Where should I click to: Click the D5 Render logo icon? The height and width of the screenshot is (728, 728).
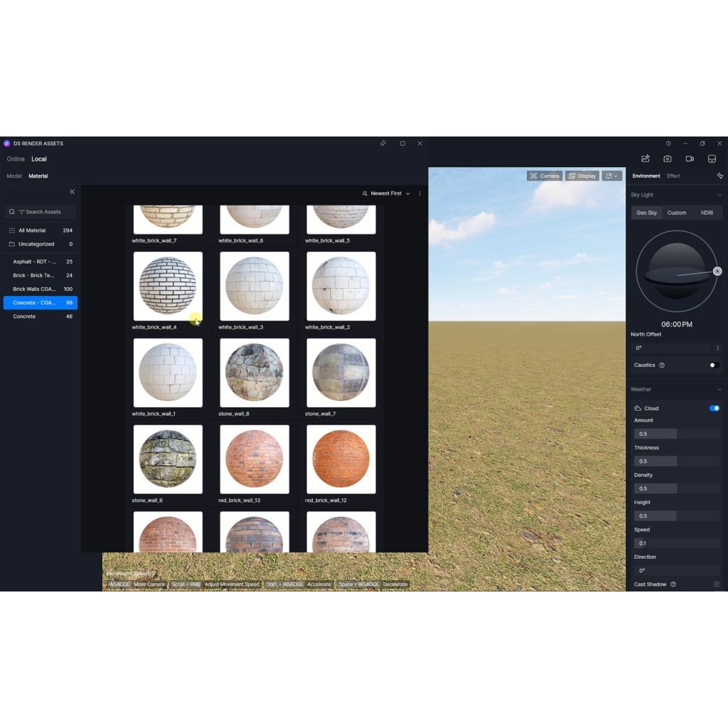pos(6,144)
